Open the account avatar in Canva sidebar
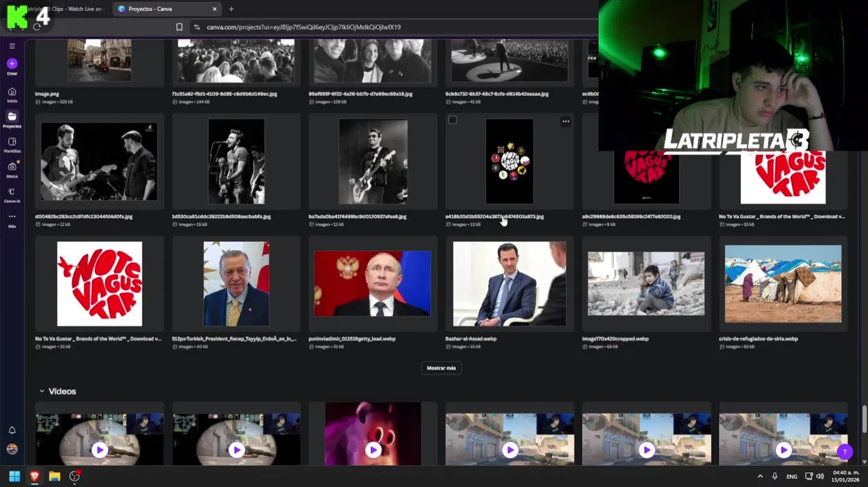The image size is (868, 487). [12, 449]
